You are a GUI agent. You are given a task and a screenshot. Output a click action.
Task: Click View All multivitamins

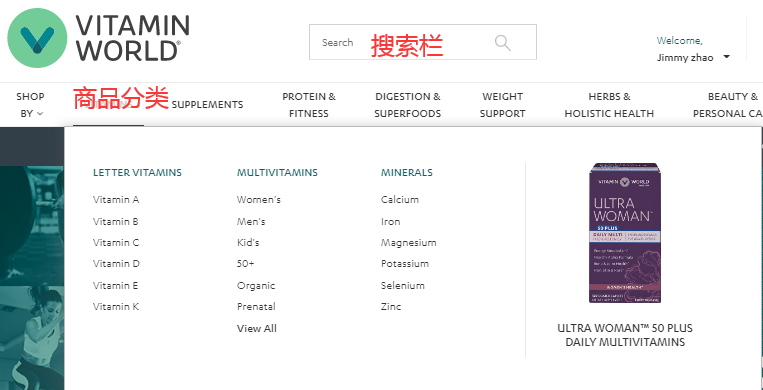[257, 329]
